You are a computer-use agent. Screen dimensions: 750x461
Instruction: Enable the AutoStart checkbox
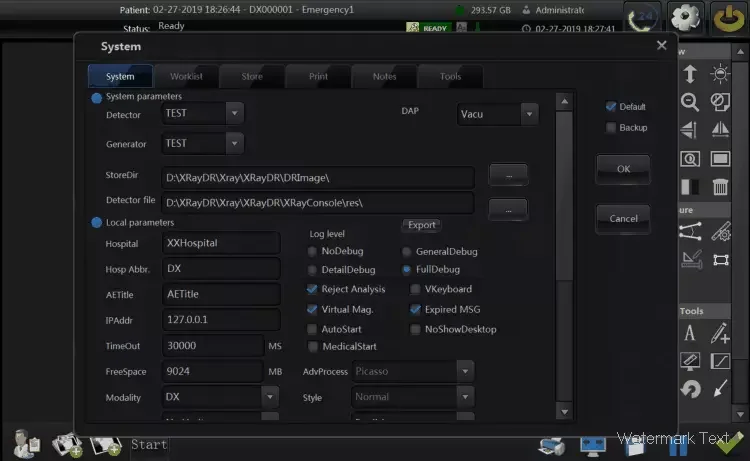[x=313, y=328]
